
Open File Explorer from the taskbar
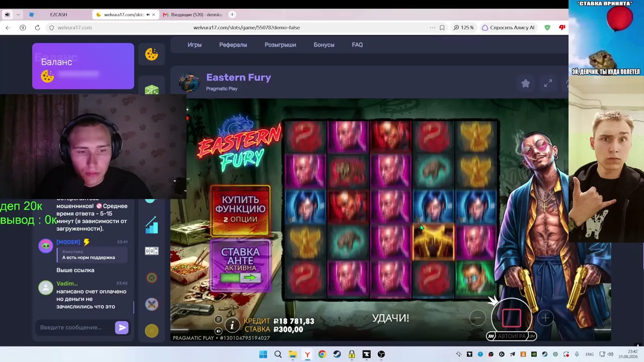pyautogui.click(x=292, y=354)
